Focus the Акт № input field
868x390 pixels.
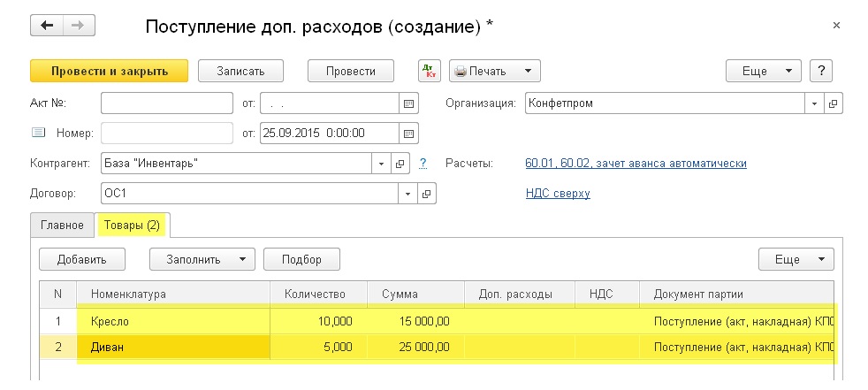167,103
